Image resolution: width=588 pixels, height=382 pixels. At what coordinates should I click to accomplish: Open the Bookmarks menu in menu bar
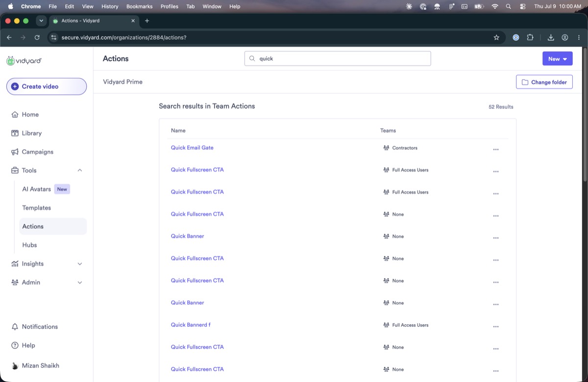pos(139,6)
